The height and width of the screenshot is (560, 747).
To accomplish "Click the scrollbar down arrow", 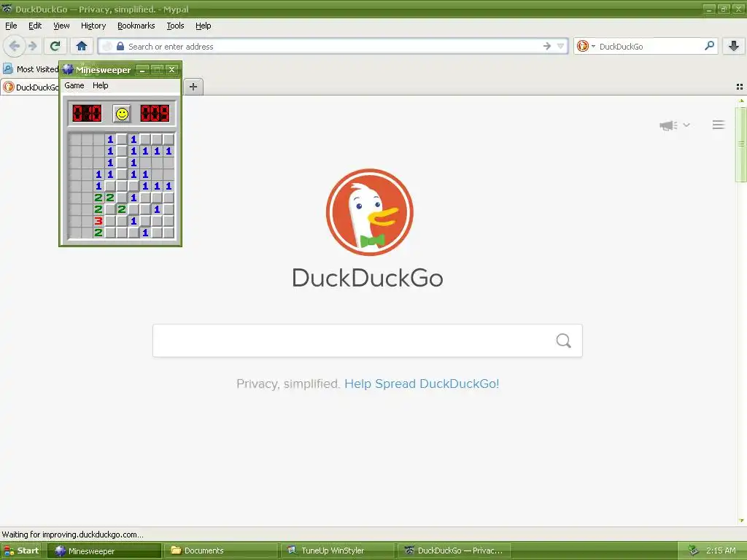I will tap(741, 521).
